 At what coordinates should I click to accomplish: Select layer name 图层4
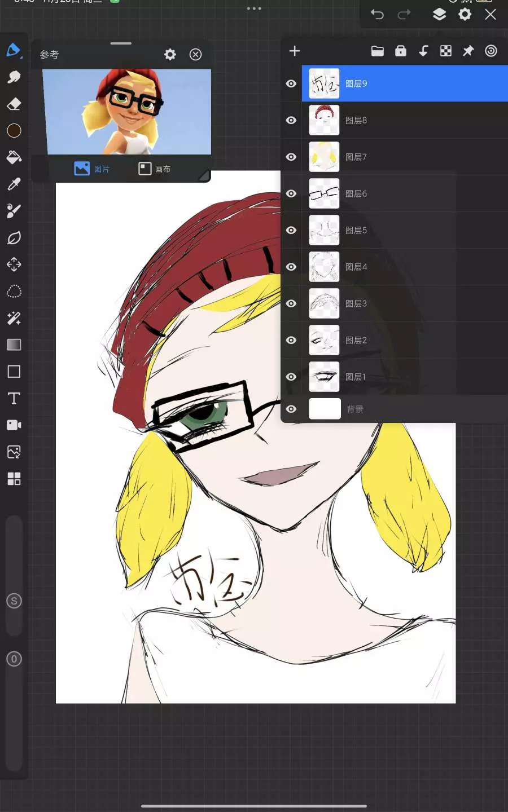[356, 267]
